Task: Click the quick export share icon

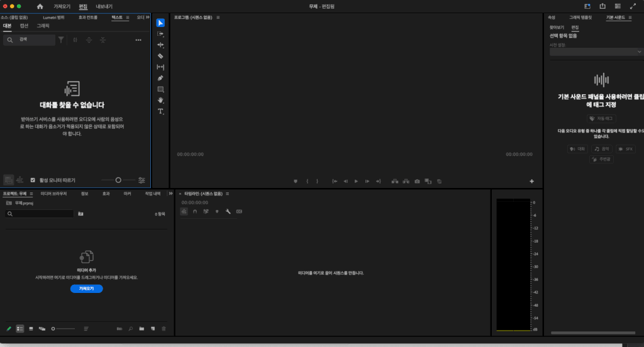Action: click(x=602, y=6)
